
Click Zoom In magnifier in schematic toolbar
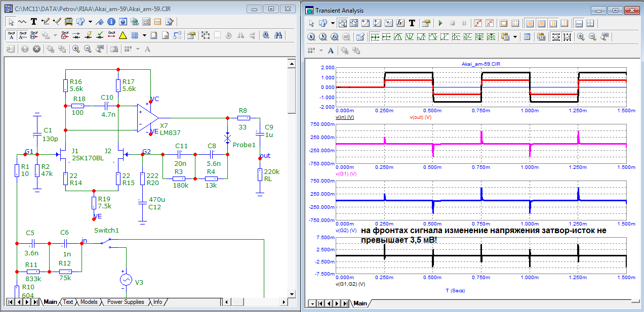coord(76,49)
